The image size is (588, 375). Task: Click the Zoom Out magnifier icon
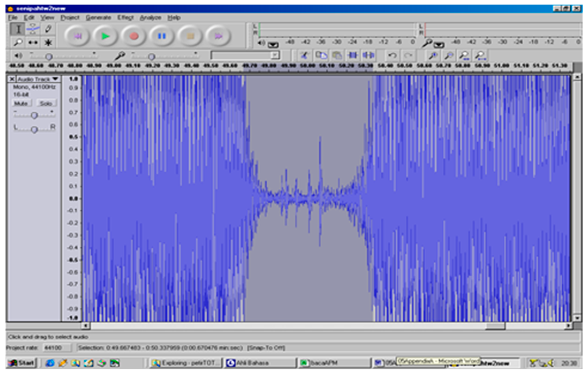pyautogui.click(x=448, y=55)
